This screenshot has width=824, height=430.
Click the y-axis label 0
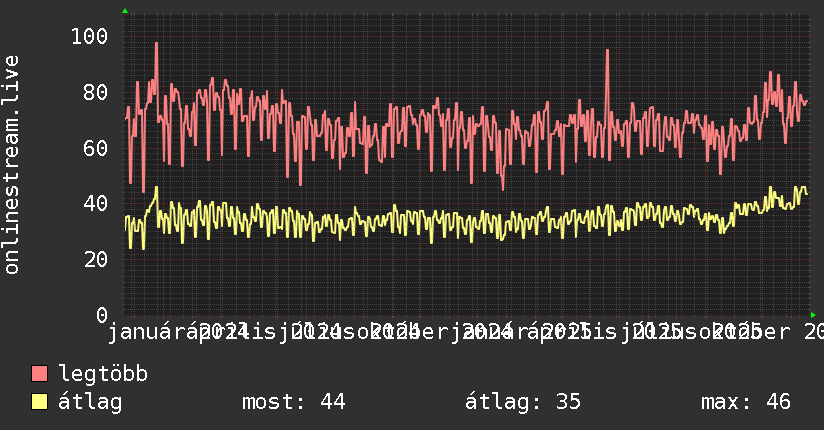(102, 315)
